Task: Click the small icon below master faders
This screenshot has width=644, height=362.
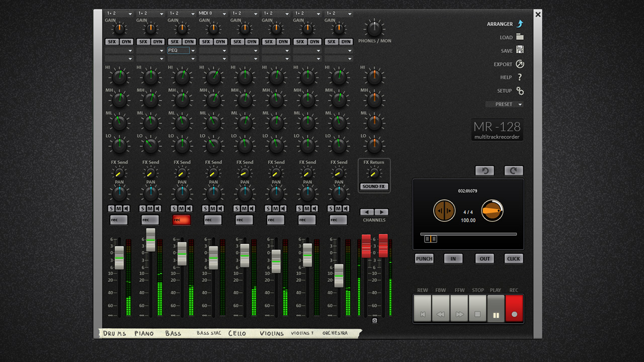Action: [x=374, y=320]
